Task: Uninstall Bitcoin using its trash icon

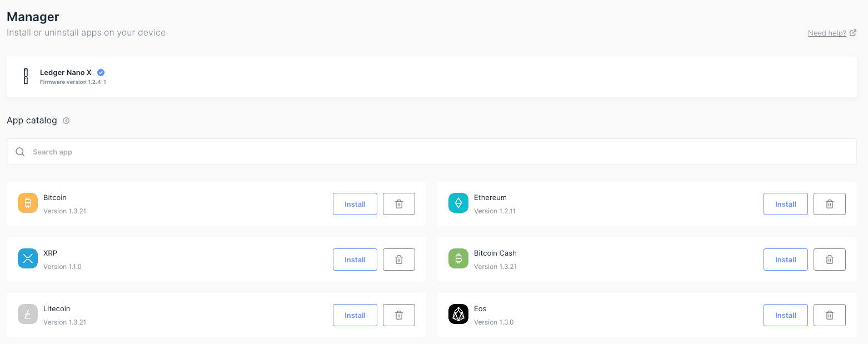Action: [399, 204]
